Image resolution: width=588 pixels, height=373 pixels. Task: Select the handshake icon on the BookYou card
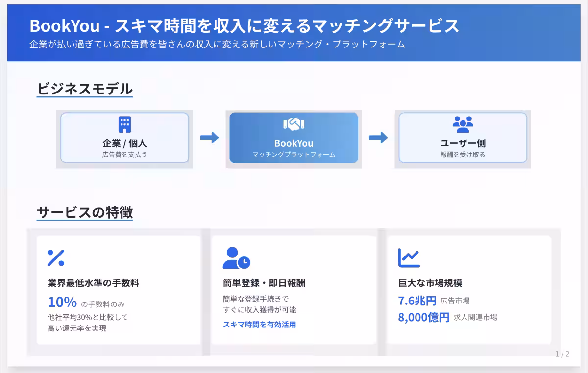(293, 123)
